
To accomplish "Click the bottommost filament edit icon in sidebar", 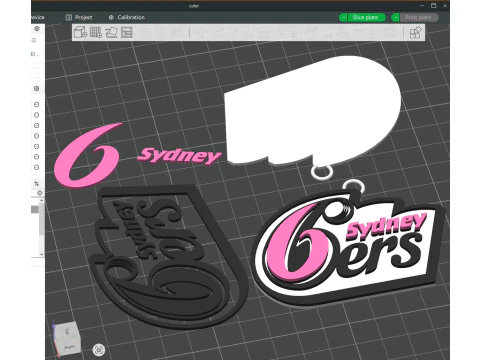I will (x=37, y=167).
